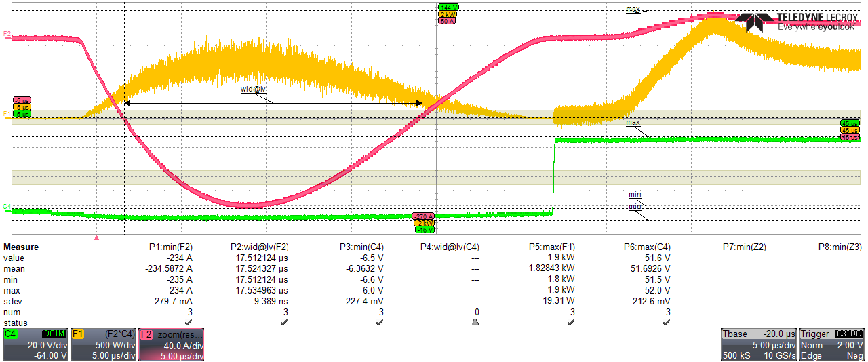Open the Trigger settings descriptor box
The height and width of the screenshot is (362, 868).
[831, 345]
